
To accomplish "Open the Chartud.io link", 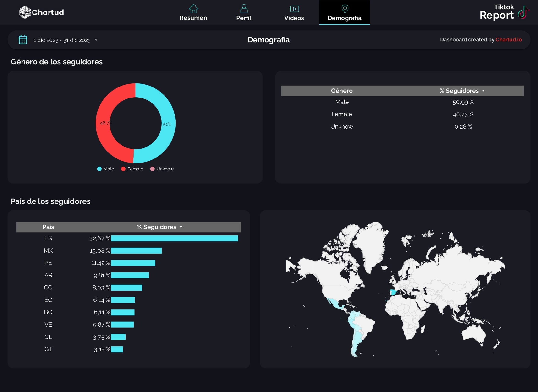I will (508, 40).
